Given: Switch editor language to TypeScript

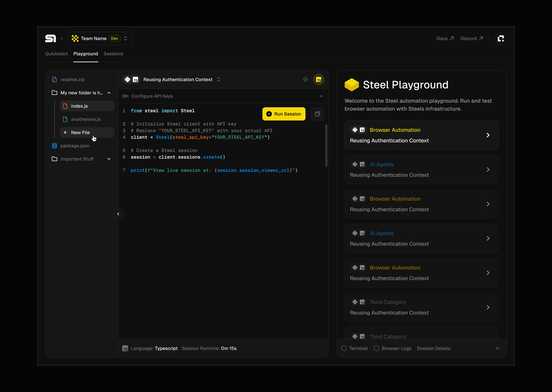Looking at the screenshot, I should point(319,79).
